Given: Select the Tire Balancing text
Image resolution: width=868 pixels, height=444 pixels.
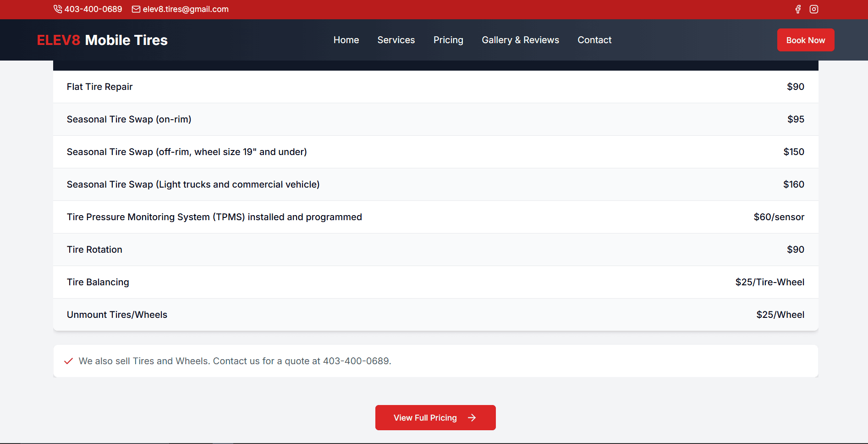Looking at the screenshot, I should click(x=98, y=282).
